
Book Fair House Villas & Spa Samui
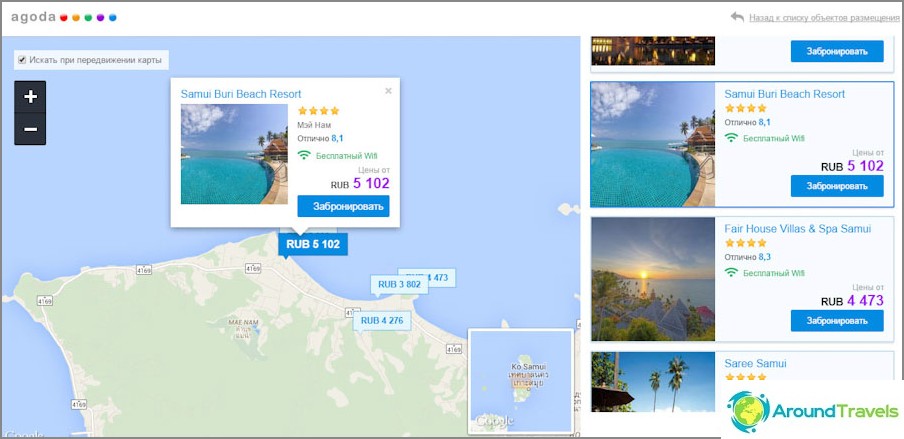(837, 320)
